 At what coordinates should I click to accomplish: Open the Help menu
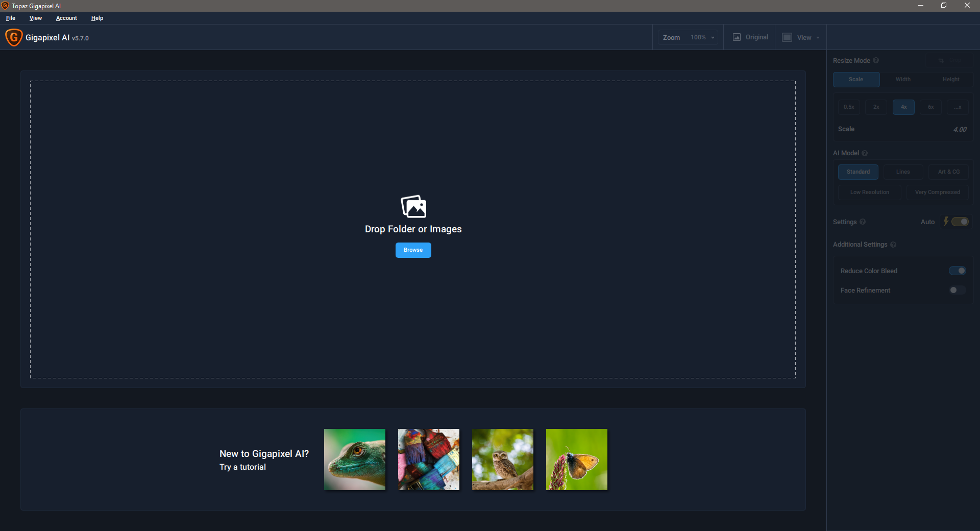point(97,18)
